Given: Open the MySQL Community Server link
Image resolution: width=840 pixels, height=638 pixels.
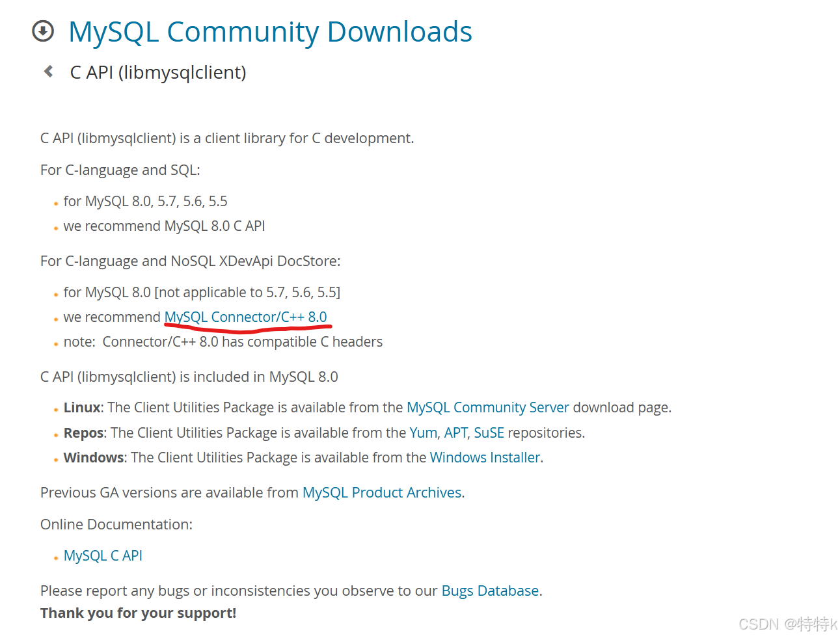Looking at the screenshot, I should 487,407.
